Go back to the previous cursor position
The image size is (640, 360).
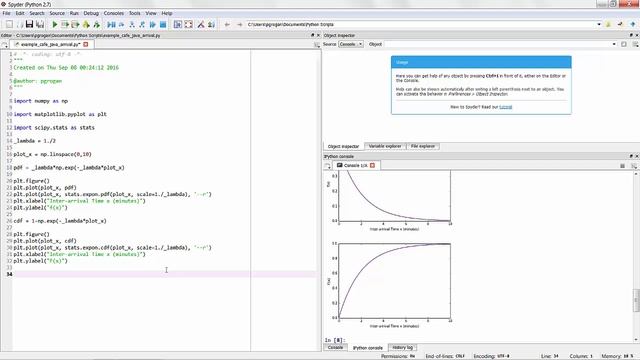click(x=227, y=24)
